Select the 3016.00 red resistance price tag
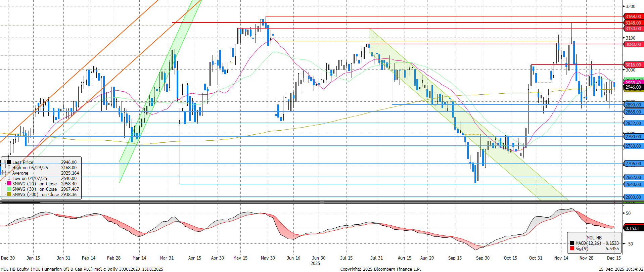Screen dimensions: 644x272 (633, 65)
